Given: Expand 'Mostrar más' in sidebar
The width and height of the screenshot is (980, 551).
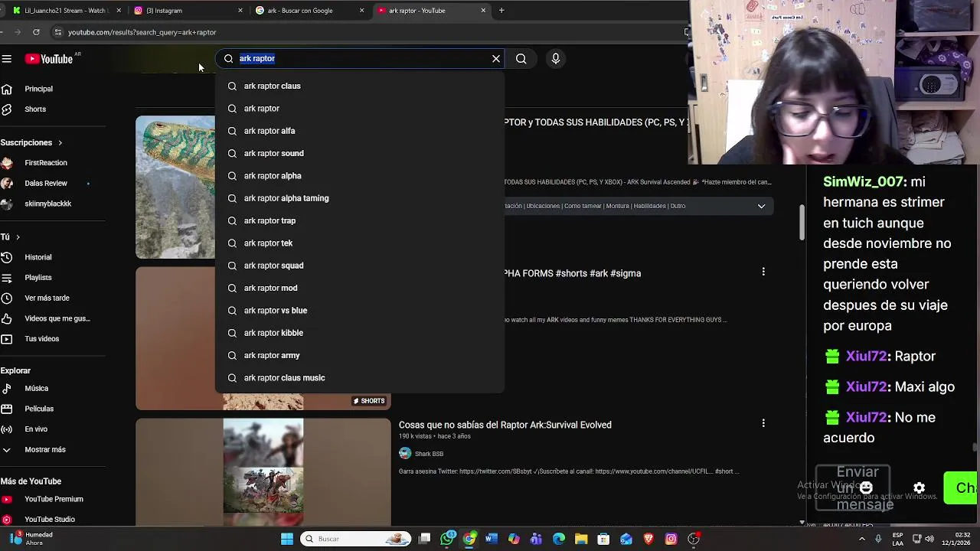Looking at the screenshot, I should [44, 450].
